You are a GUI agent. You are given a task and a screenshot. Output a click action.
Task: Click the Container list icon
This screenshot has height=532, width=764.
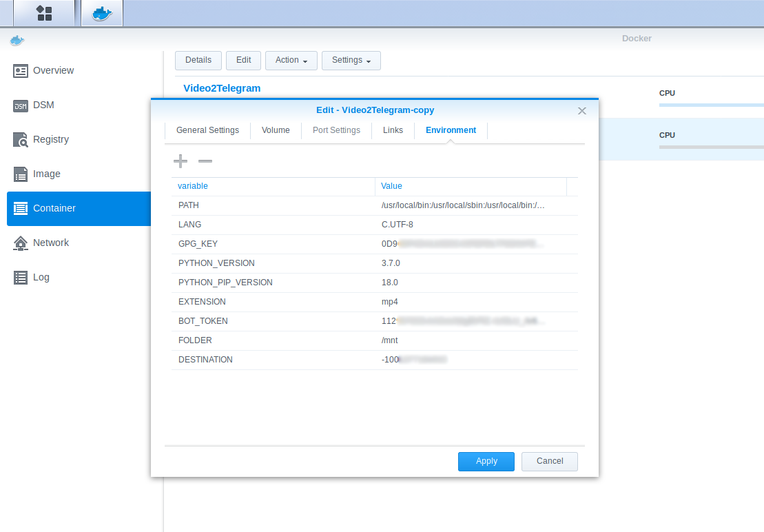[21, 209]
